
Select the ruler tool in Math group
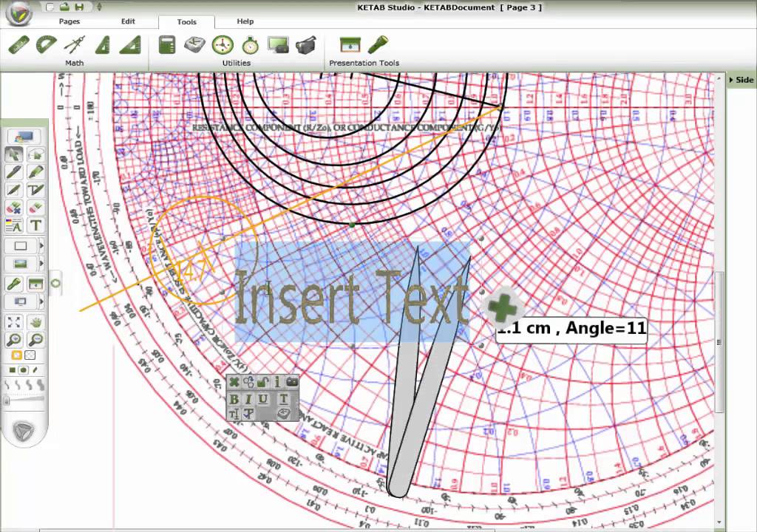pyautogui.click(x=18, y=45)
